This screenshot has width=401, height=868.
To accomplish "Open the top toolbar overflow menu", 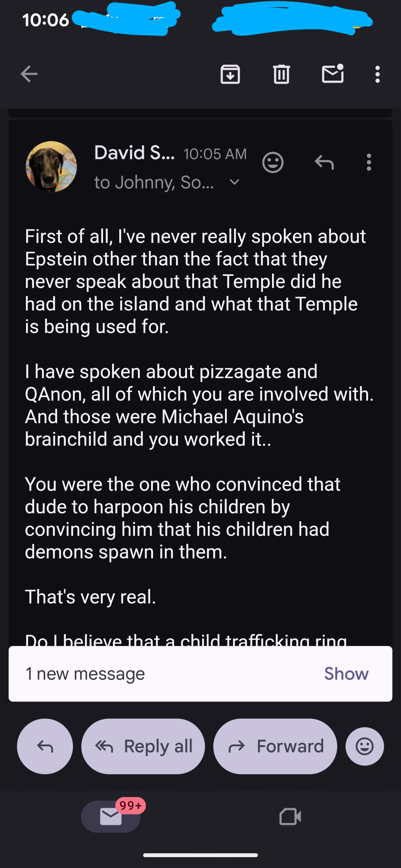I will [x=377, y=74].
